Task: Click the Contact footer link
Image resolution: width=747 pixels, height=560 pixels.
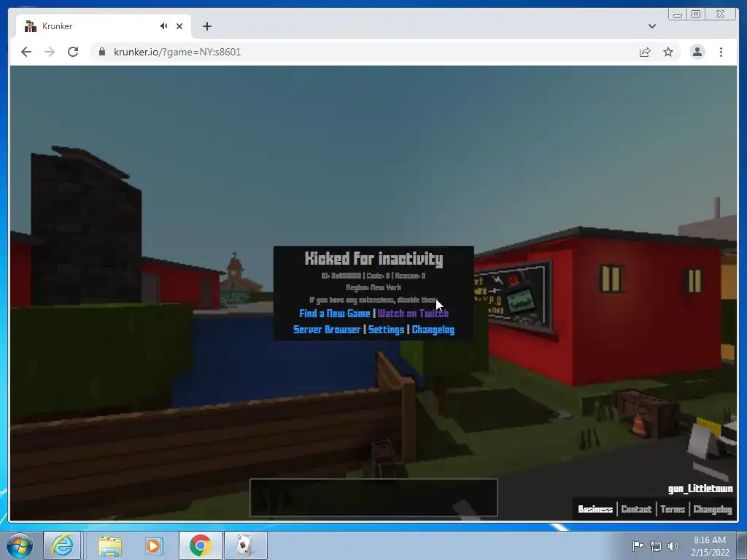Action: click(x=636, y=509)
